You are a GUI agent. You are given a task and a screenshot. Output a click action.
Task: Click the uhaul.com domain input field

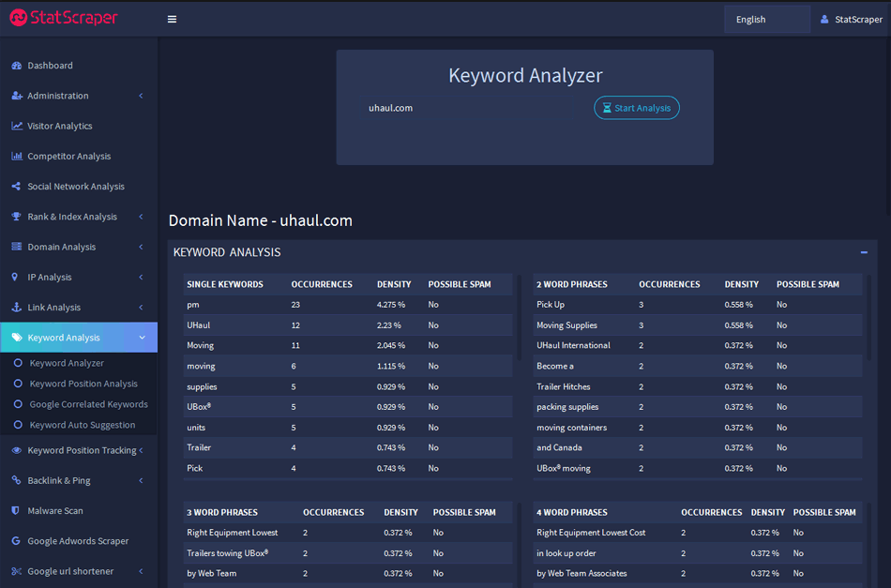(x=469, y=108)
